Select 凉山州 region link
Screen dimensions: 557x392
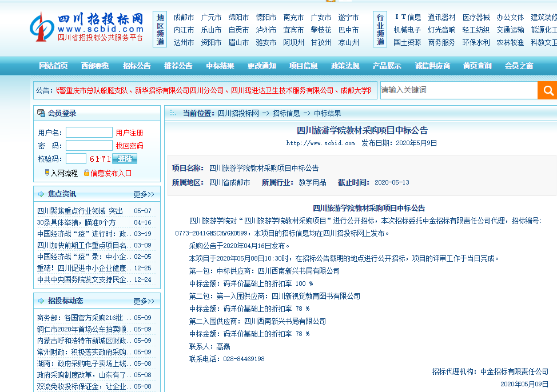coord(348,43)
